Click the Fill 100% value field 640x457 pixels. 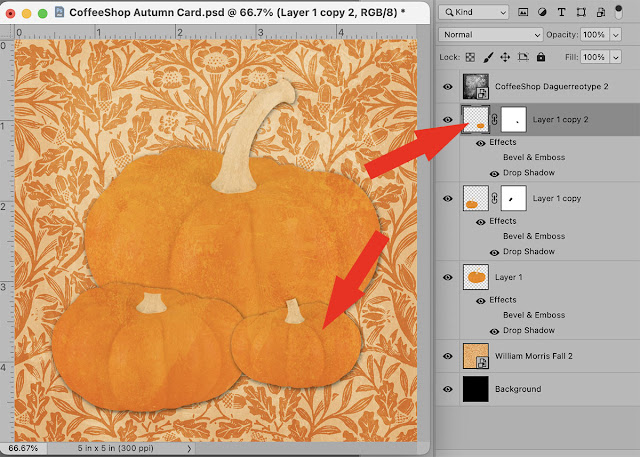point(595,57)
